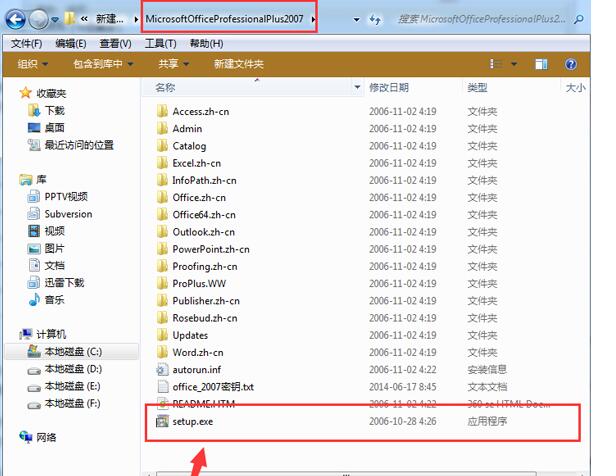616x476 pixels.
Task: Click the Office64.zh-cn folder icon
Action: point(162,214)
